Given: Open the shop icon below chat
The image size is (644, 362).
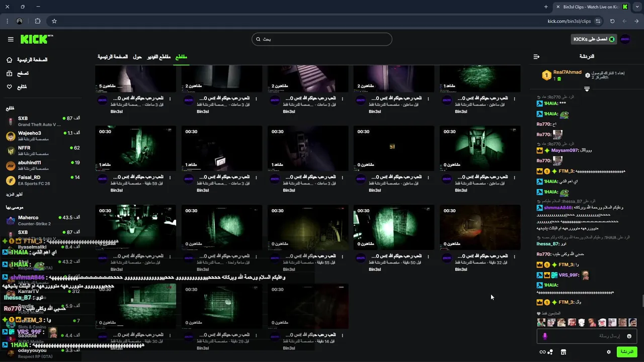Looking at the screenshot, I should click(x=563, y=352).
